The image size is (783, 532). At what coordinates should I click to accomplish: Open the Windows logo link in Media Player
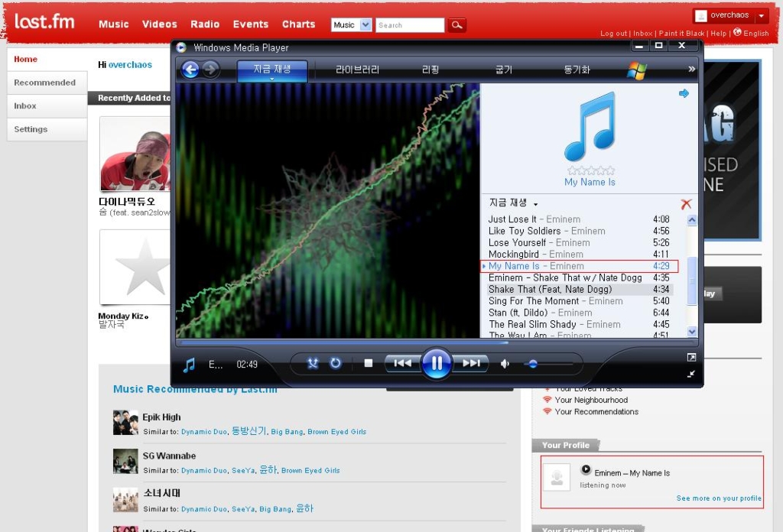(636, 70)
